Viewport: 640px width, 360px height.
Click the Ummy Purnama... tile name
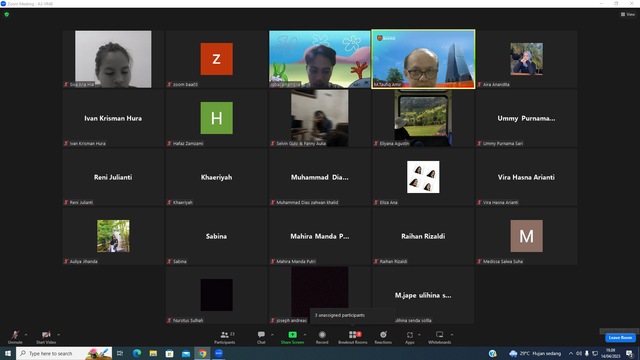click(x=526, y=118)
